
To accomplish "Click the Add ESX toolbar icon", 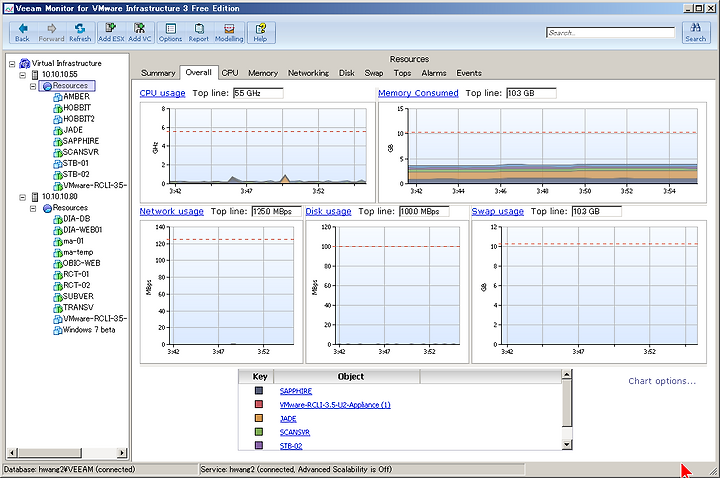I will tap(111, 33).
